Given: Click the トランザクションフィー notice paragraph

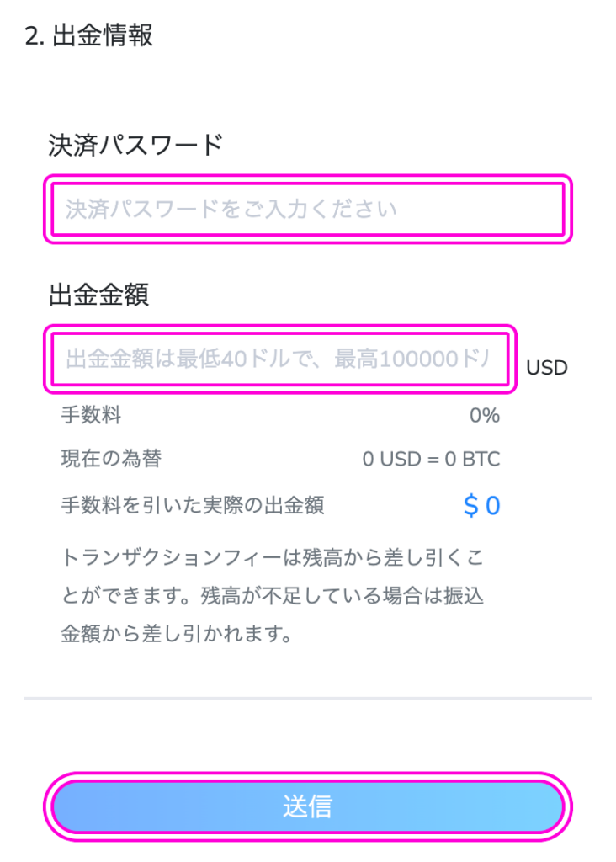Looking at the screenshot, I should (x=273, y=596).
